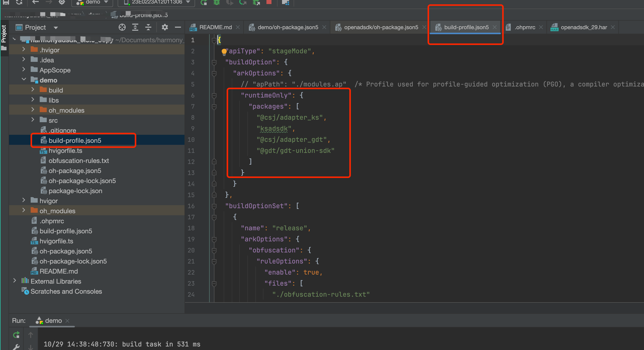Click the Select Opened File crosshair icon

pos(122,27)
